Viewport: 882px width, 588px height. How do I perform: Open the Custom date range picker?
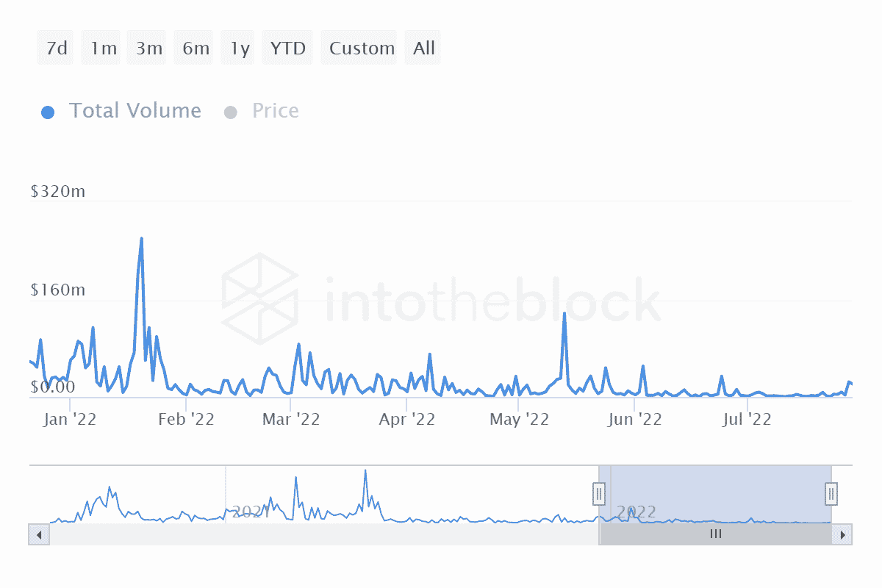point(362,49)
